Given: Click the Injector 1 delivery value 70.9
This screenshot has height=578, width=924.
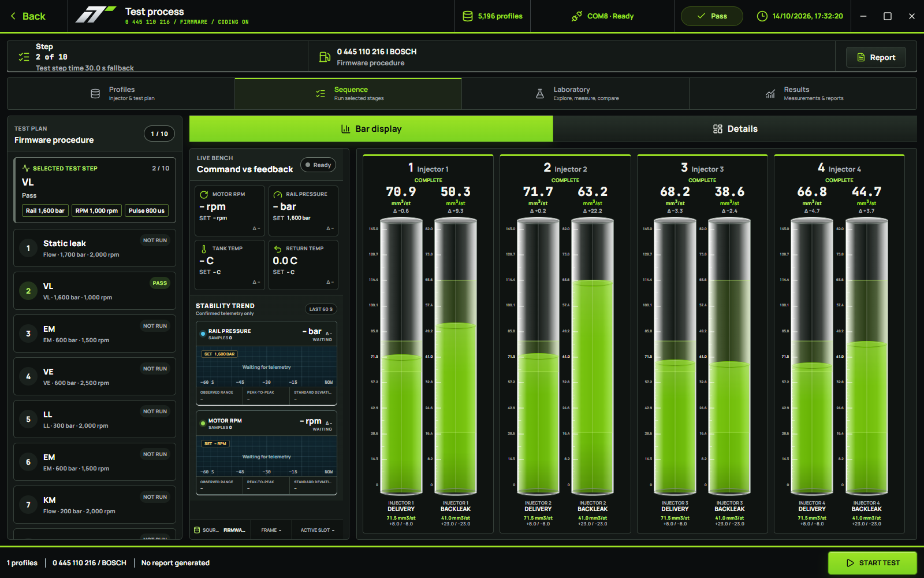Looking at the screenshot, I should 401,191.
